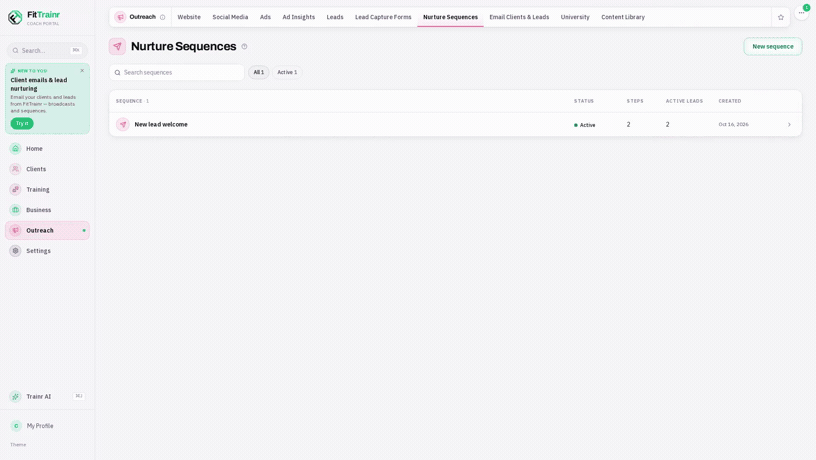
Task: Click the ACTIVE LEADS column header
Action: click(684, 101)
